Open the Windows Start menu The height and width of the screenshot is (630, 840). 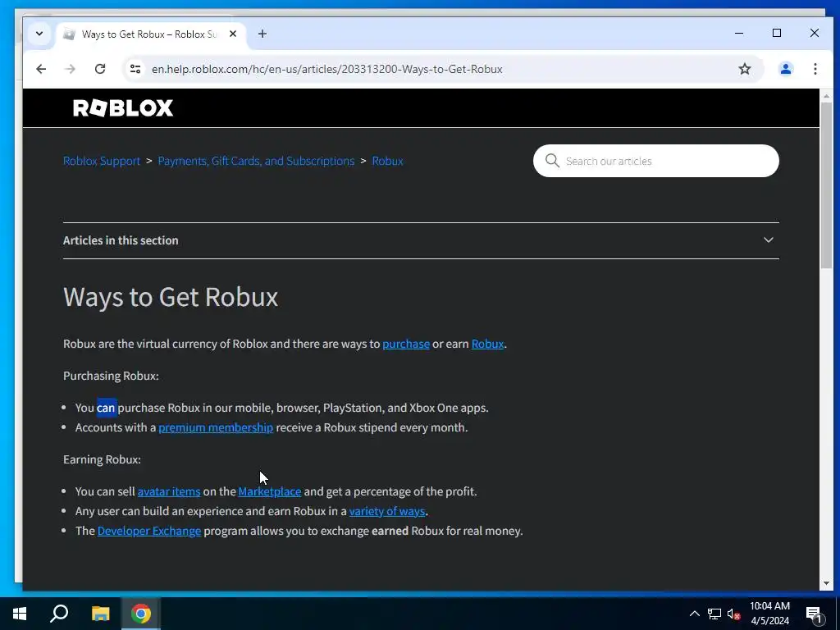point(20,614)
